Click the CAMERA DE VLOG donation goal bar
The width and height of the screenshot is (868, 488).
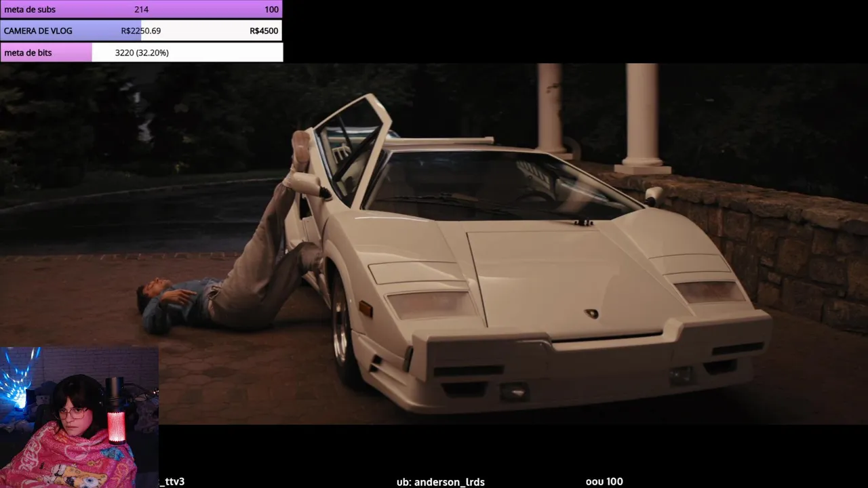[141, 30]
